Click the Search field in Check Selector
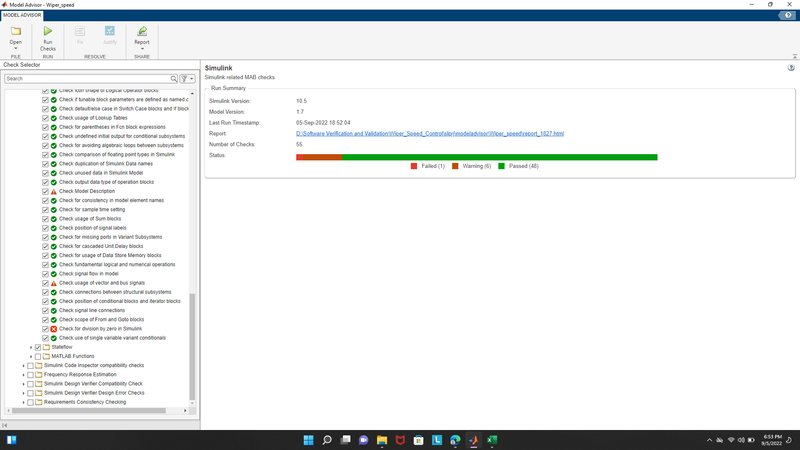Viewport: 800px width, 450px height. [87, 79]
